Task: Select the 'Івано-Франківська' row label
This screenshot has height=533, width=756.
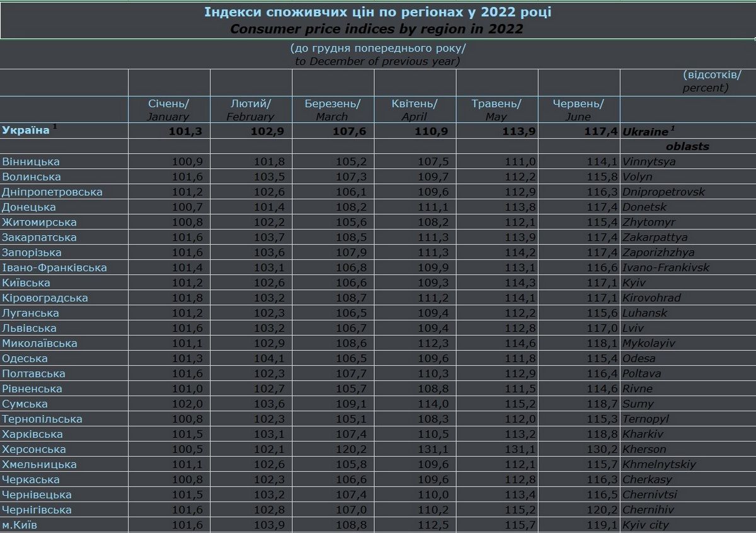Action: (x=55, y=268)
